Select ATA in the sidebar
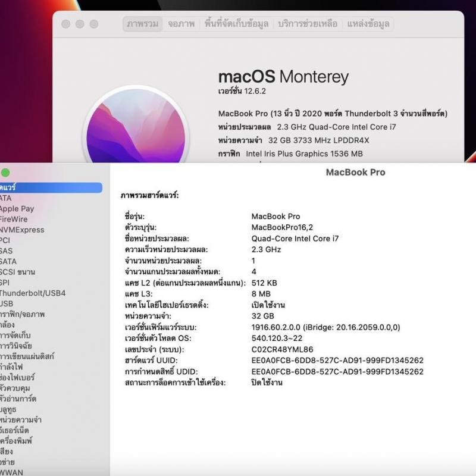Screen dimensions: 476x476 click(6, 198)
